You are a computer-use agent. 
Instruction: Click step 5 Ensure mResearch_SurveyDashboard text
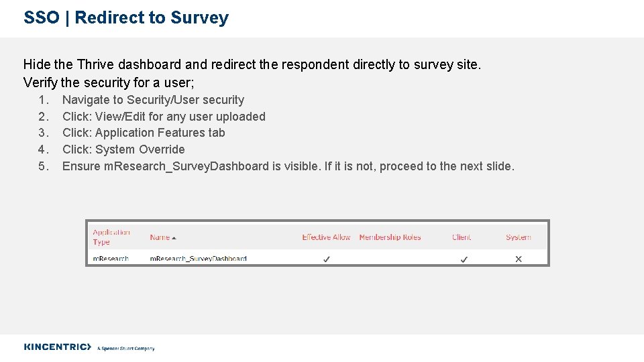[288, 166]
